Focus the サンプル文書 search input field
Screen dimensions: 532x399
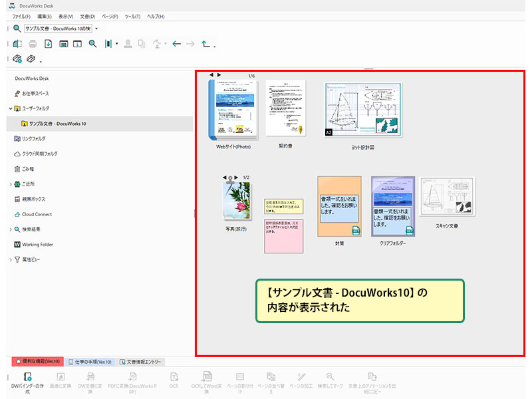[58, 29]
